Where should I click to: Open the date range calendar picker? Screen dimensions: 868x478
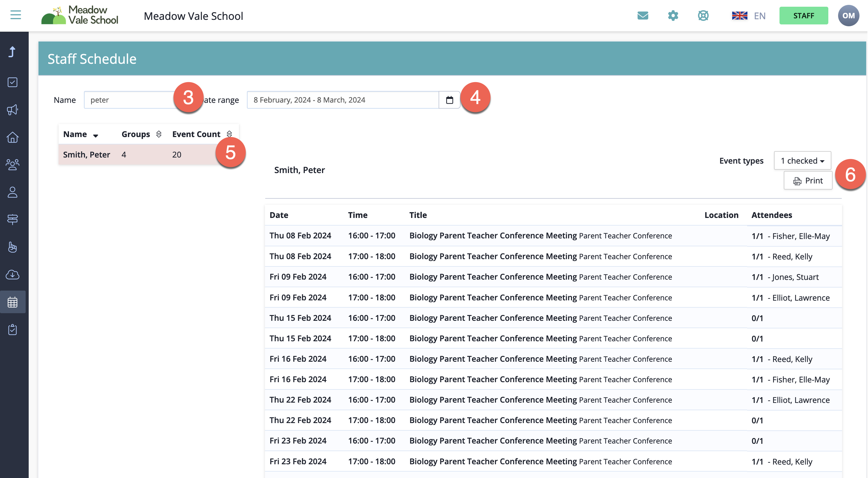(449, 100)
